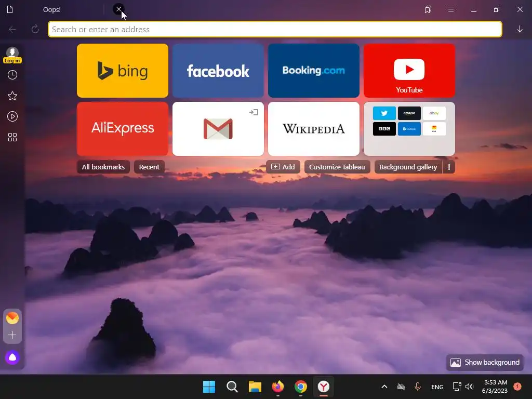
Task: Open Favorites star in sidebar
Action: [x=12, y=96]
